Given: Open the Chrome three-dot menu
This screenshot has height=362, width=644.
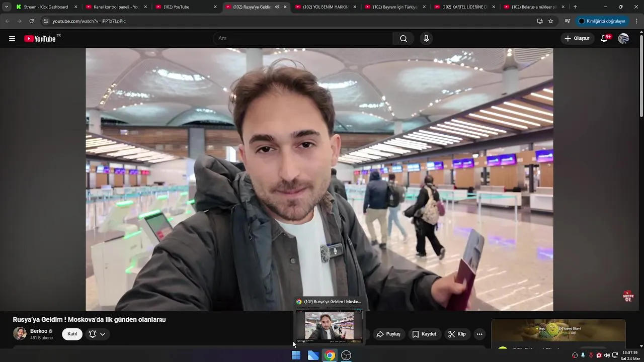Looking at the screenshot, I should (637, 21).
